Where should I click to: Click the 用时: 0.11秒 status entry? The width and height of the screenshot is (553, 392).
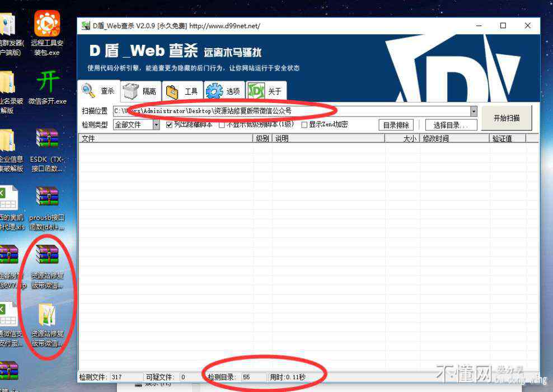coord(288,377)
